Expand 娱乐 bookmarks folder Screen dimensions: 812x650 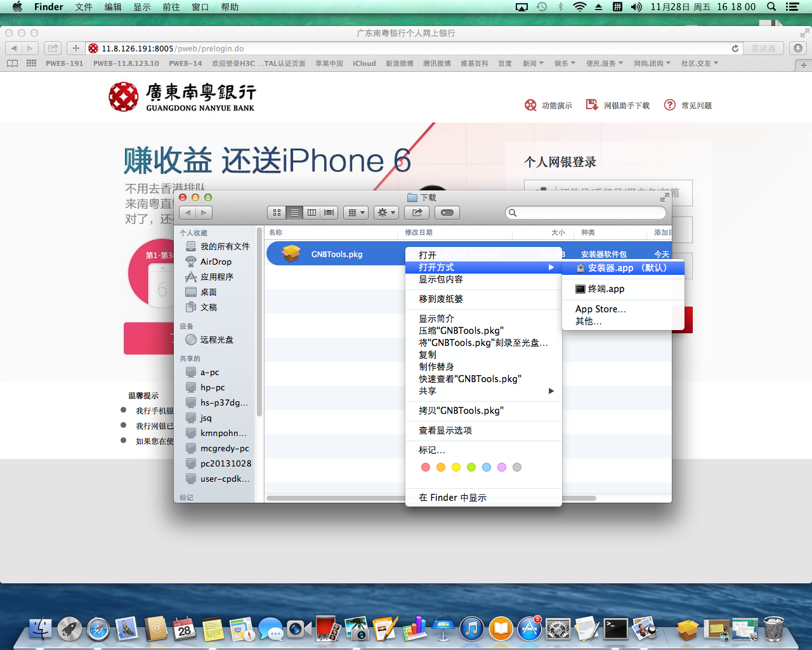click(x=565, y=63)
